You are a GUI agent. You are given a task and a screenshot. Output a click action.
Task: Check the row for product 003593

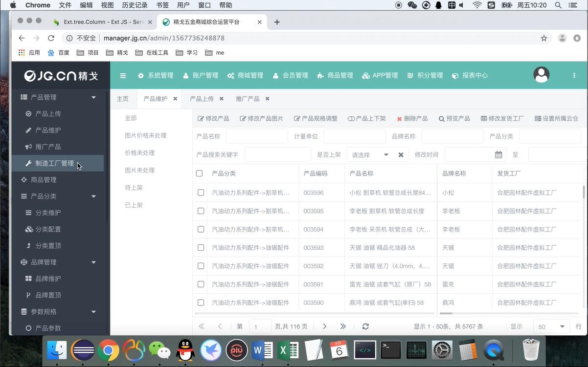tap(201, 248)
